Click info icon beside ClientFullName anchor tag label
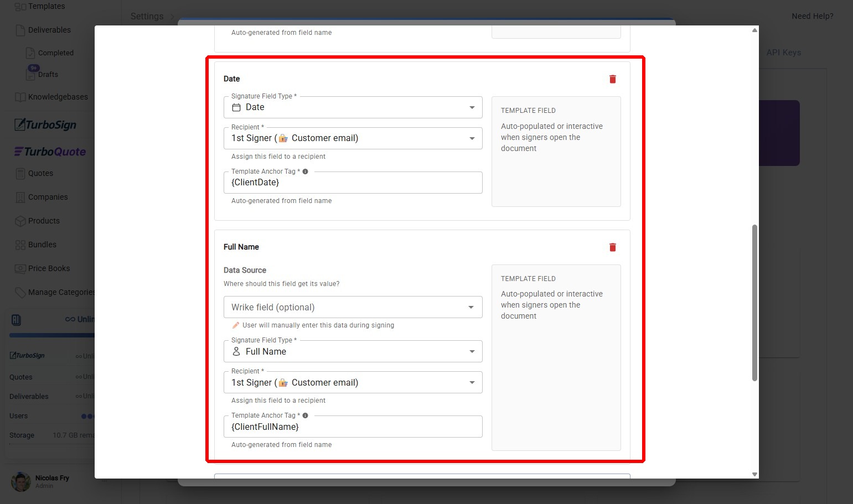853x504 pixels. point(305,415)
